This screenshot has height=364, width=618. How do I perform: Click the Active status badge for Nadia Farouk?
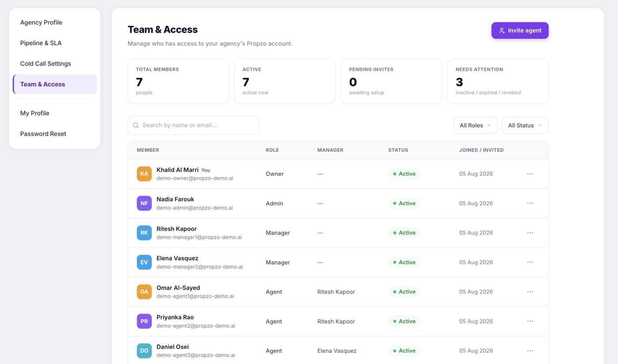[404, 203]
